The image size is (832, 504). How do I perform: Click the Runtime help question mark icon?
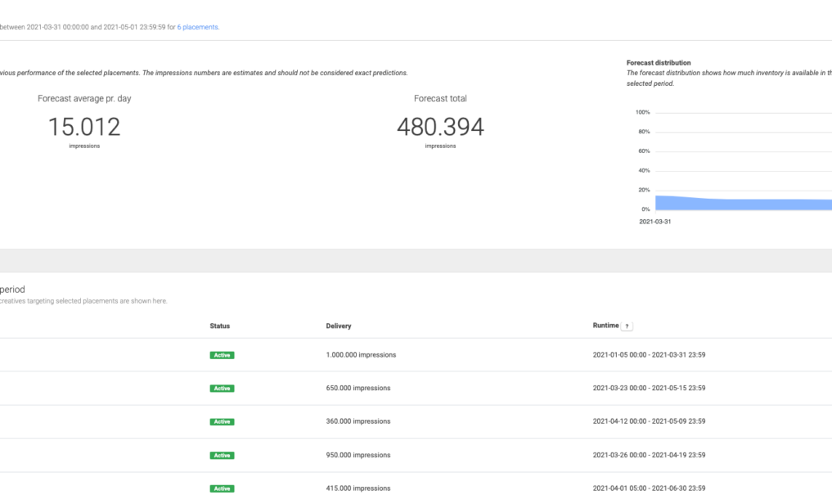(627, 326)
